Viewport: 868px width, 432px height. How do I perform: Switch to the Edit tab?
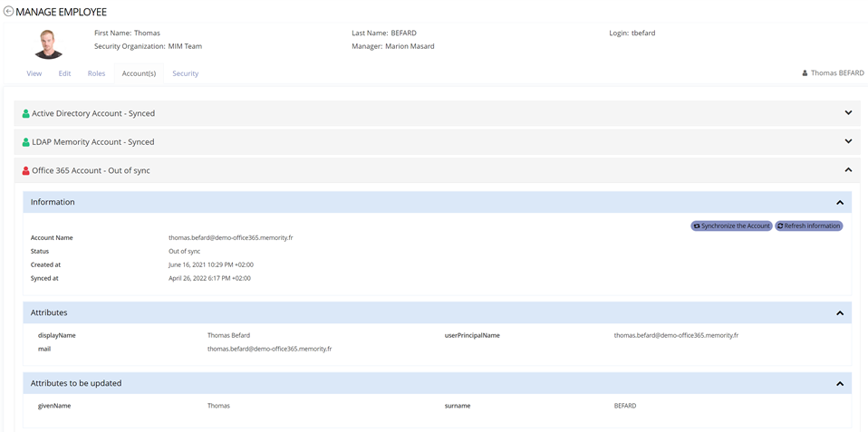tap(64, 73)
